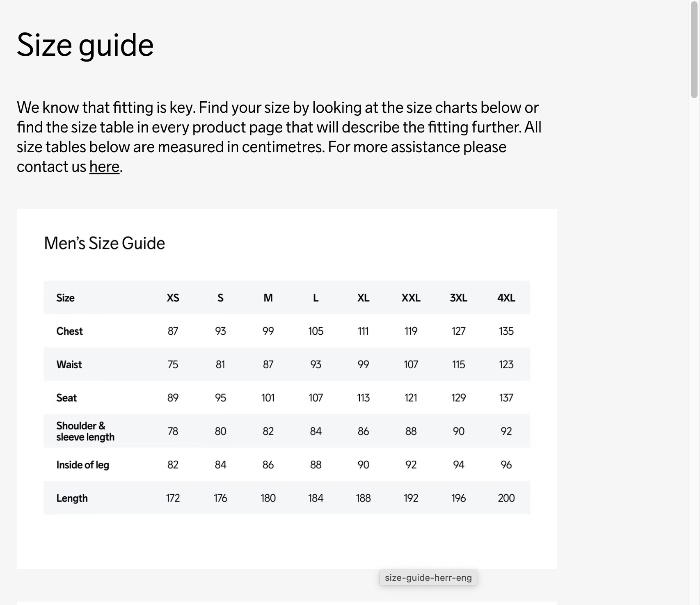Select the XS column header
The image size is (700, 605).
[173, 298]
